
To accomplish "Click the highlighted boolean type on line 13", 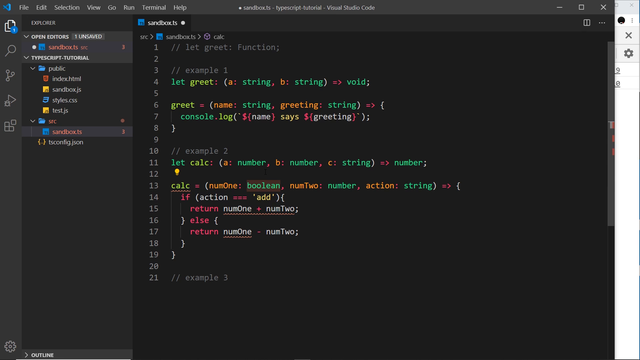I will [263, 186].
